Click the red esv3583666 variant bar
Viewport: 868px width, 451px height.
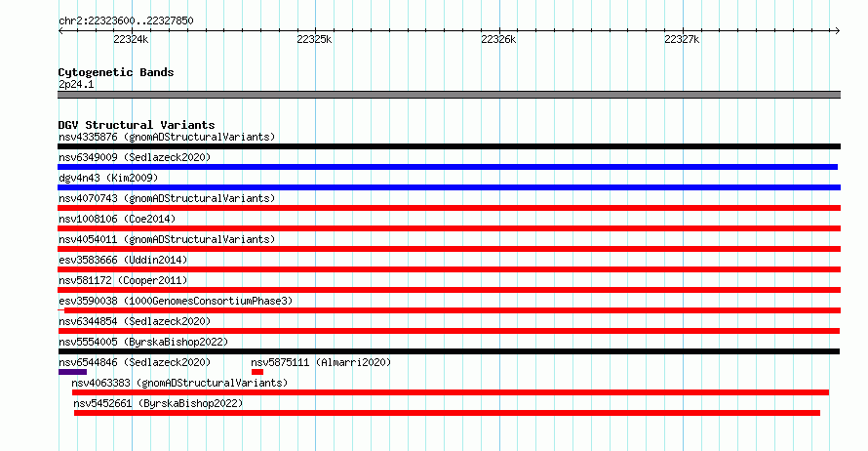pyautogui.click(x=449, y=269)
